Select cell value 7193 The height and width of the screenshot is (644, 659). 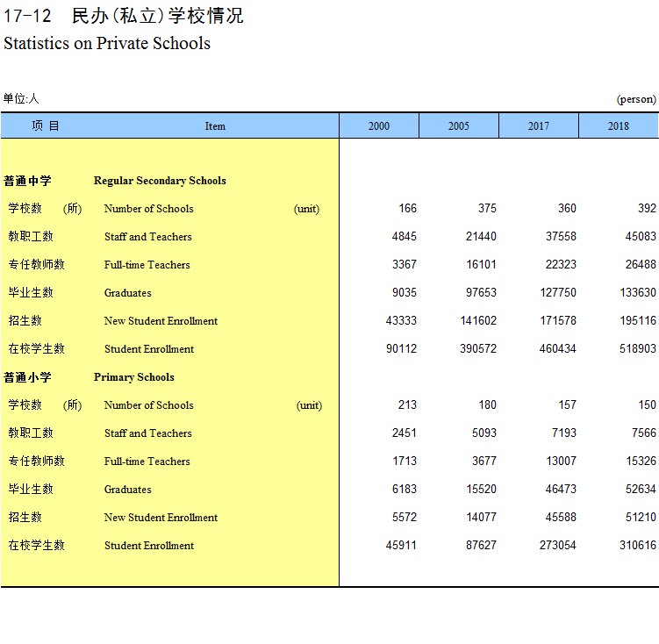pos(564,433)
